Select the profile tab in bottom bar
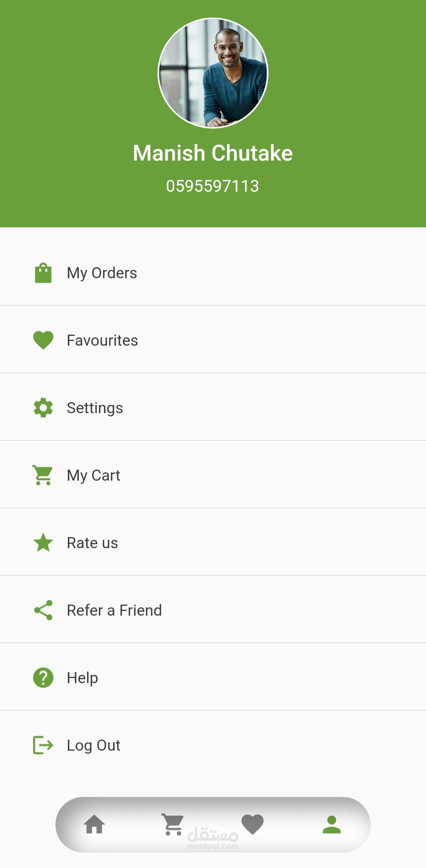 pos(332,825)
